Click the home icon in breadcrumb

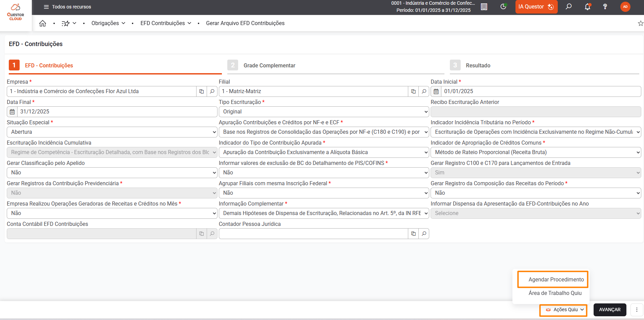43,23
